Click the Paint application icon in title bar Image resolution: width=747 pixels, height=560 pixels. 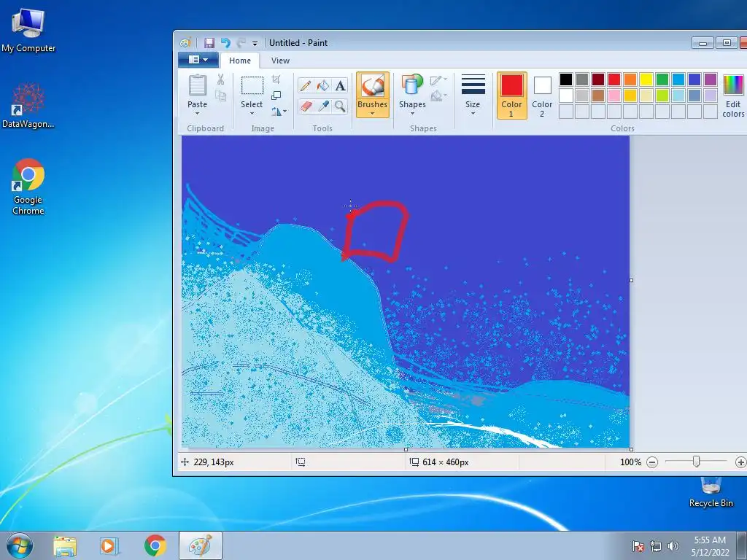[185, 43]
